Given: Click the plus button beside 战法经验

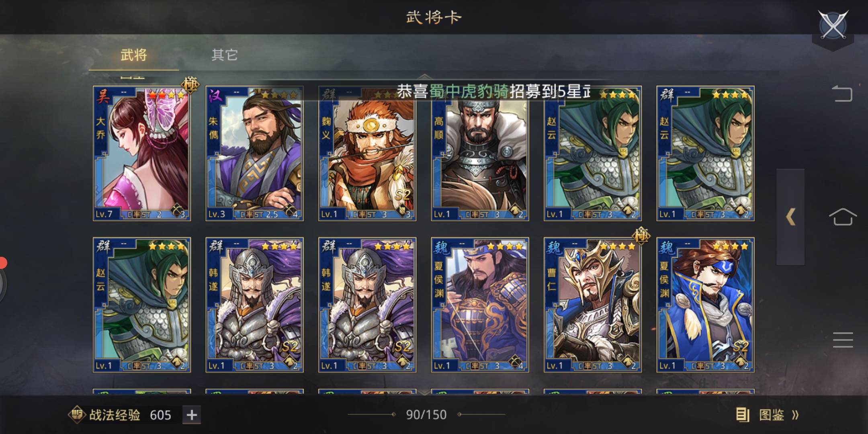Looking at the screenshot, I should pyautogui.click(x=192, y=415).
